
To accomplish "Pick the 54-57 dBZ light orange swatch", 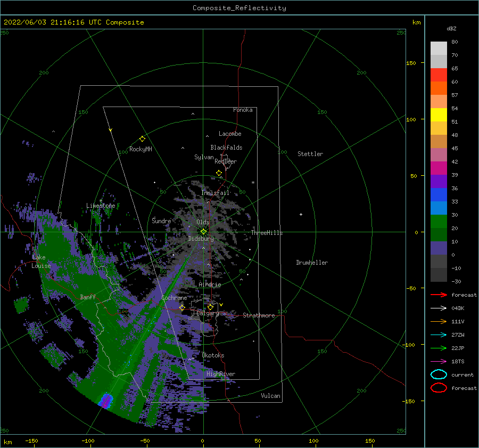I will [x=439, y=102].
